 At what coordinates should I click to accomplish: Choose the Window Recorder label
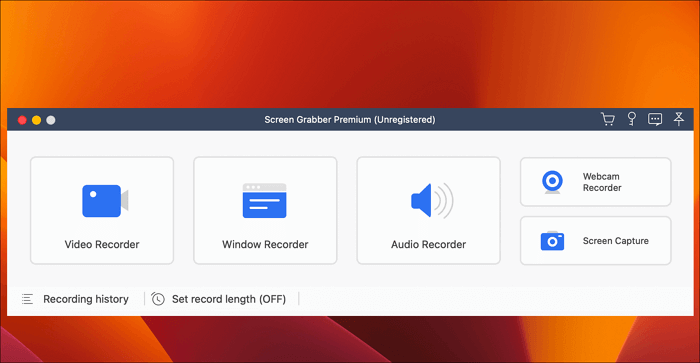[x=265, y=244]
